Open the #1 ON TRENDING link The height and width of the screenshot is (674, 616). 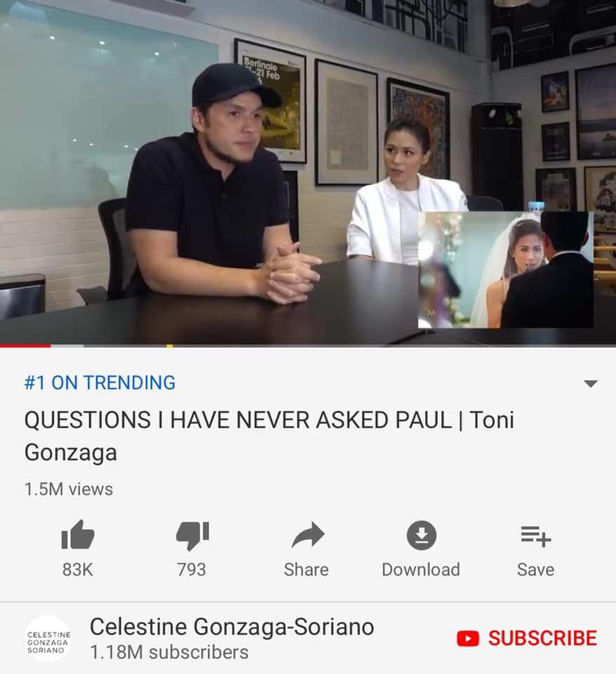click(x=100, y=383)
